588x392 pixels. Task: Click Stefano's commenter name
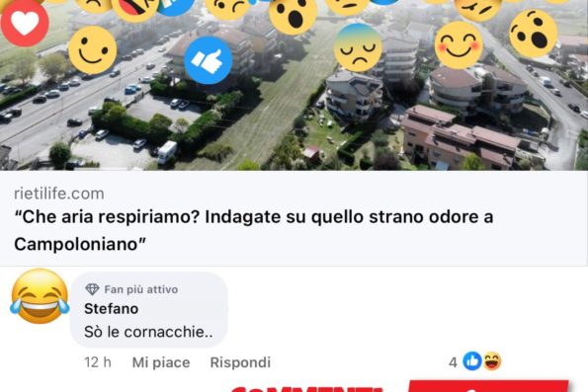tap(112, 309)
